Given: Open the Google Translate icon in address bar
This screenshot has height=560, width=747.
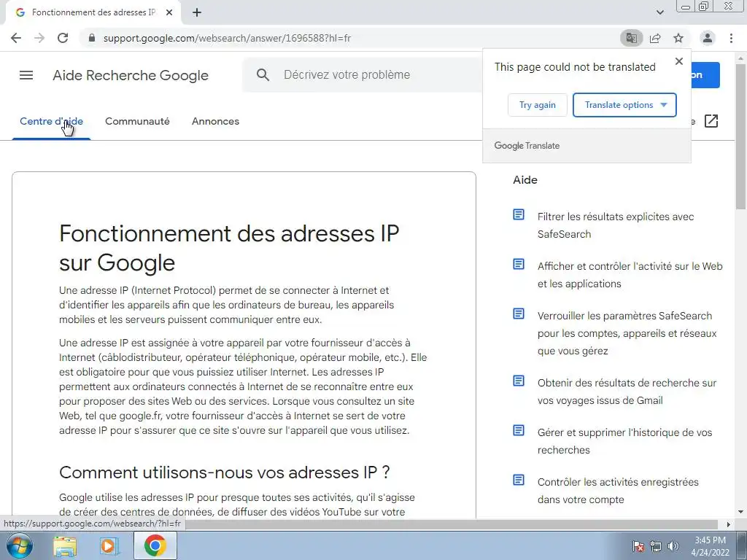Looking at the screenshot, I should [631, 38].
